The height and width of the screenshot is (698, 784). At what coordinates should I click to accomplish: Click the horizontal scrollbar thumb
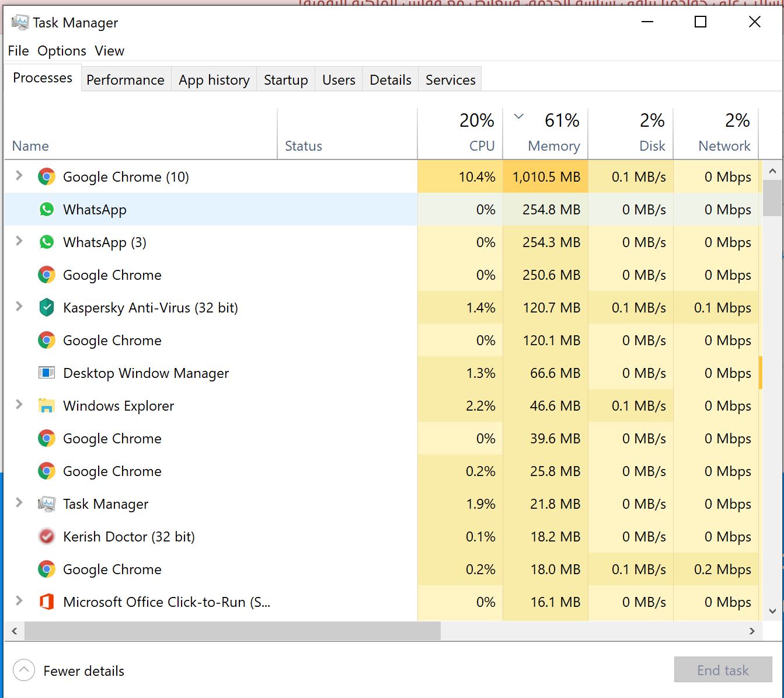[232, 631]
